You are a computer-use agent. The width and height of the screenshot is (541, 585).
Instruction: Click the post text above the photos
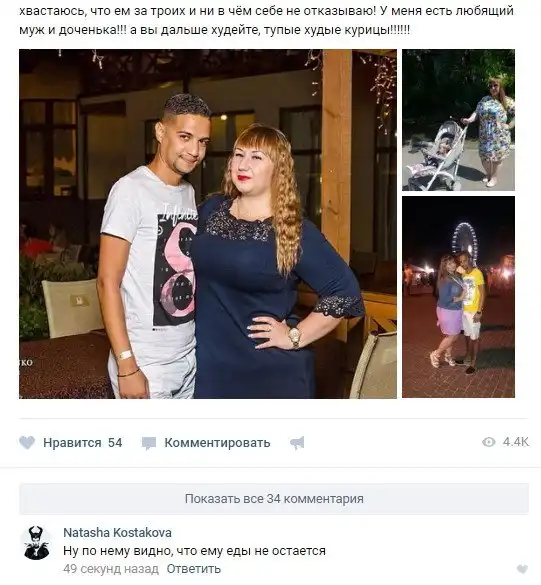[x=266, y=21]
